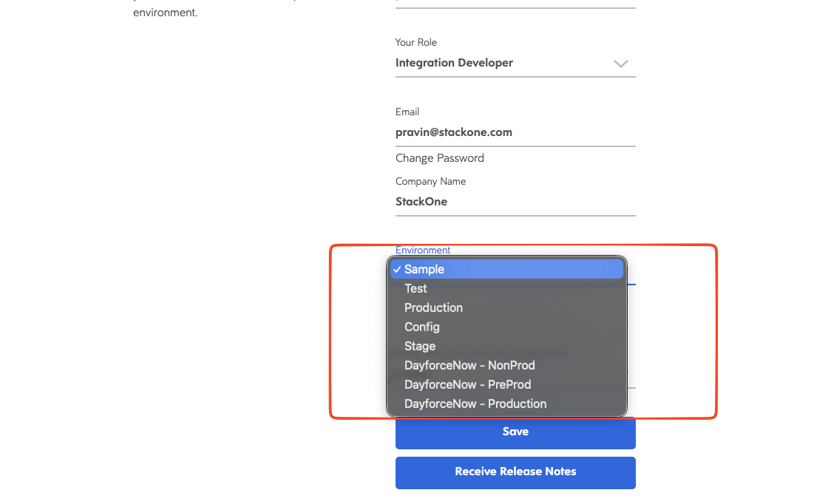Select the Config environment option
The height and width of the screenshot is (504, 831).
point(506,327)
